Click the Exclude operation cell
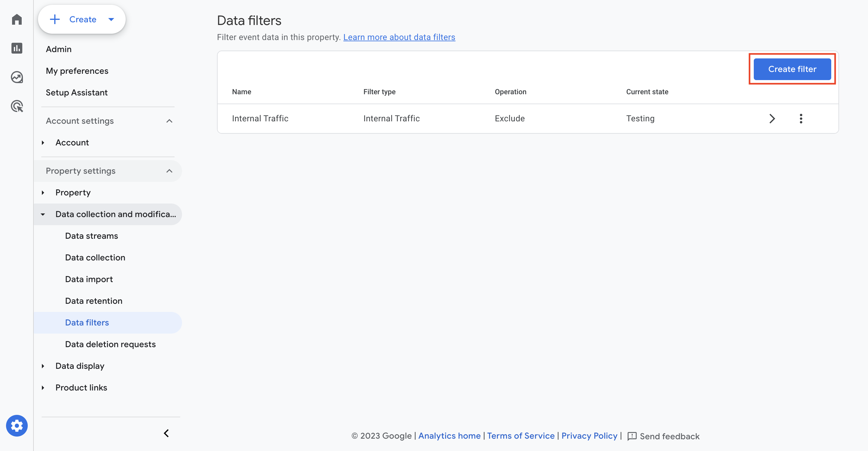Image resolution: width=868 pixels, height=451 pixels. pos(509,119)
